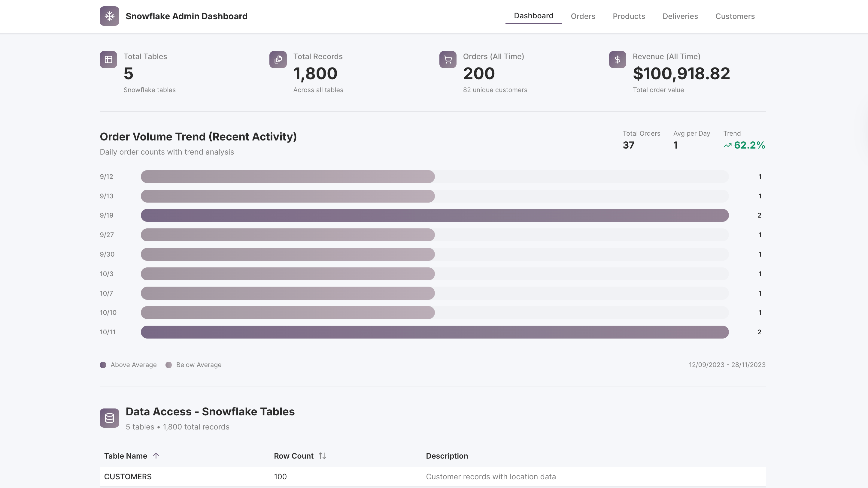This screenshot has height=488, width=868.
Task: Go to the Deliveries page
Action: [x=680, y=16]
